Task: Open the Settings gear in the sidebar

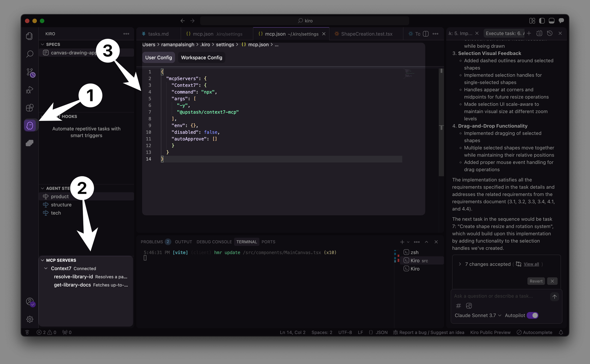Action: 29,319
